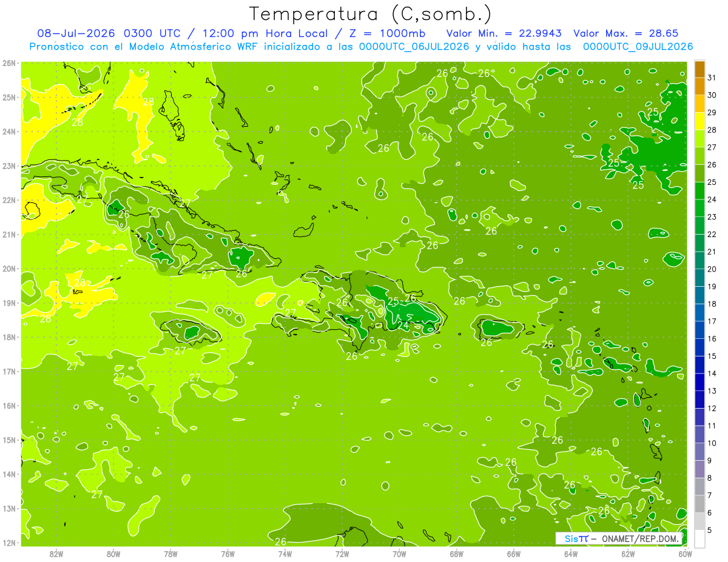Select "Valor Max. = 28.65" in the header
The height and width of the screenshot is (562, 728).
click(x=625, y=33)
